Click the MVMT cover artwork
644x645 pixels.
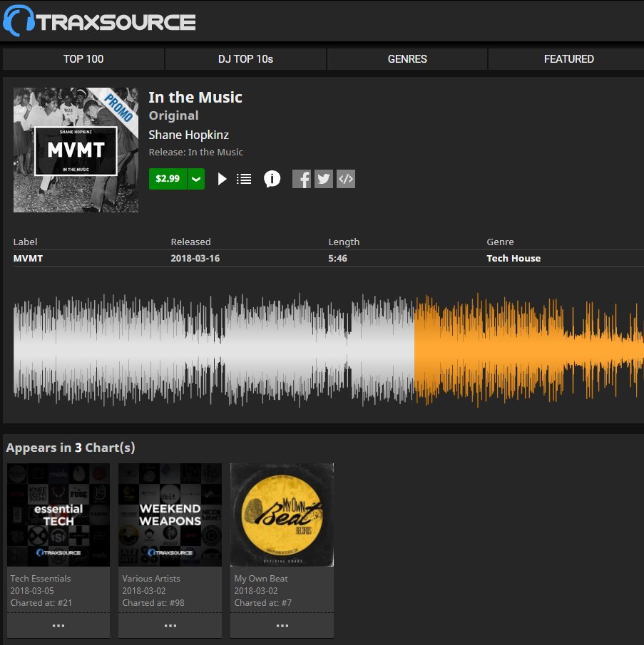pyautogui.click(x=76, y=150)
